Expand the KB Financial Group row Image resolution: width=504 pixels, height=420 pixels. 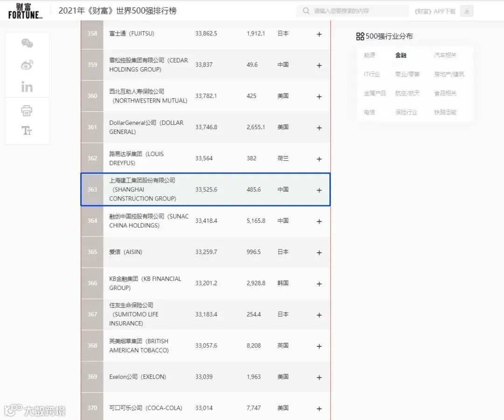click(319, 284)
